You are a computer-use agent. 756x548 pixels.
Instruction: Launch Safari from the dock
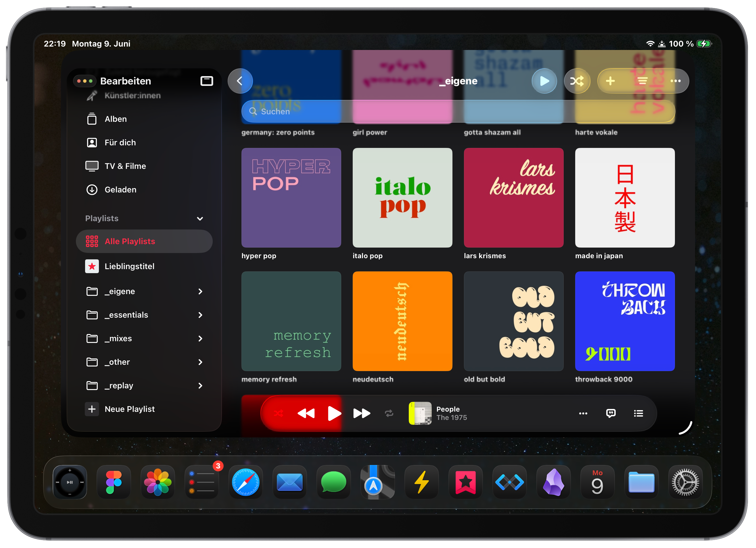pyautogui.click(x=246, y=483)
